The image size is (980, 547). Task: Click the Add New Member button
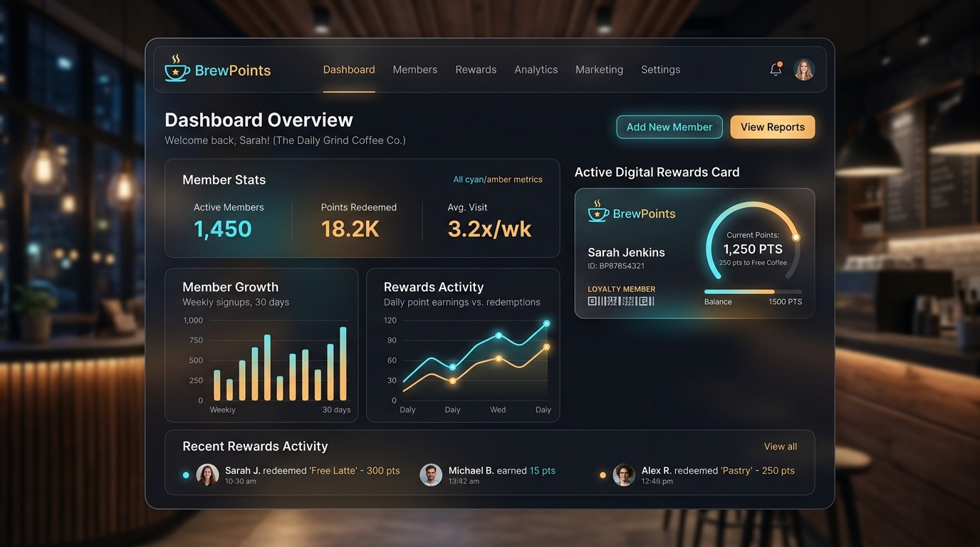pos(669,127)
